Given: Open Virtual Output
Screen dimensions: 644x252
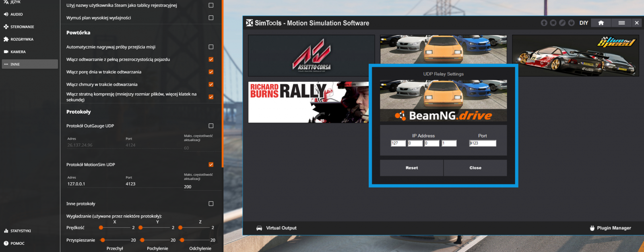Looking at the screenshot, I should point(281,228).
